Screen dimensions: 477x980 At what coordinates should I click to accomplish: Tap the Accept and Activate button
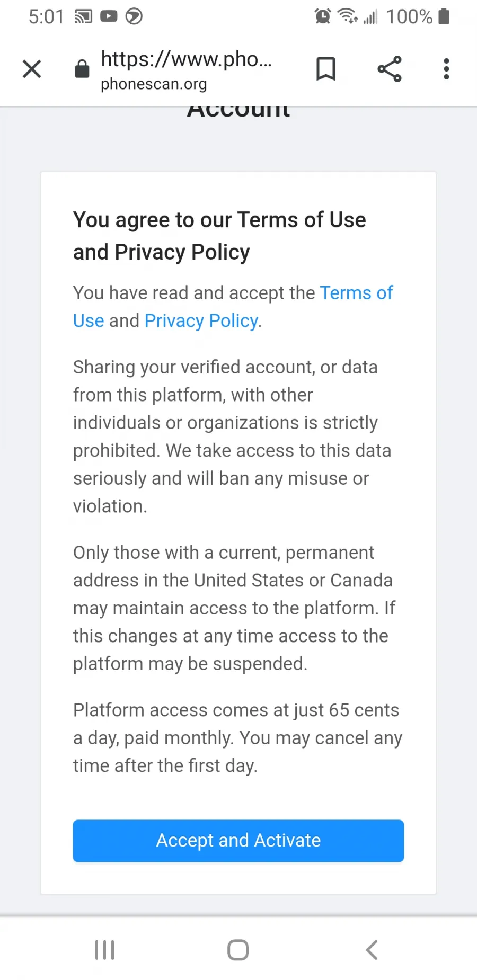click(x=238, y=841)
